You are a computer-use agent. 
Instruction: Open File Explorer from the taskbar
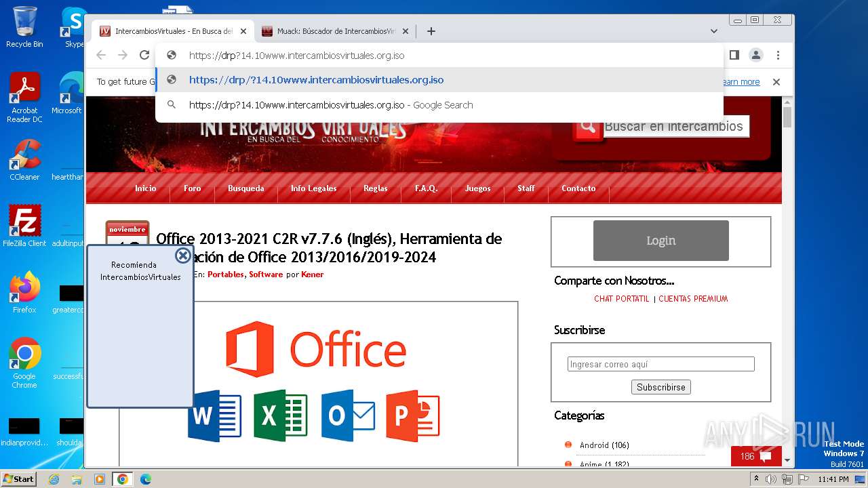click(x=77, y=479)
